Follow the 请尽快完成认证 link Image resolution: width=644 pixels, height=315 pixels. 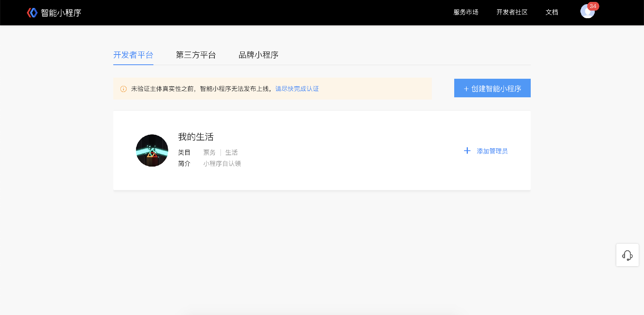pos(297,89)
